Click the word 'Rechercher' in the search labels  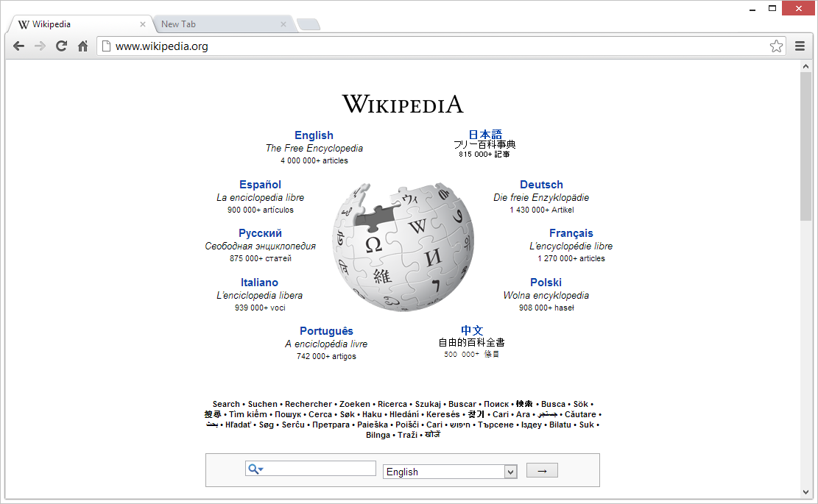pos(308,404)
